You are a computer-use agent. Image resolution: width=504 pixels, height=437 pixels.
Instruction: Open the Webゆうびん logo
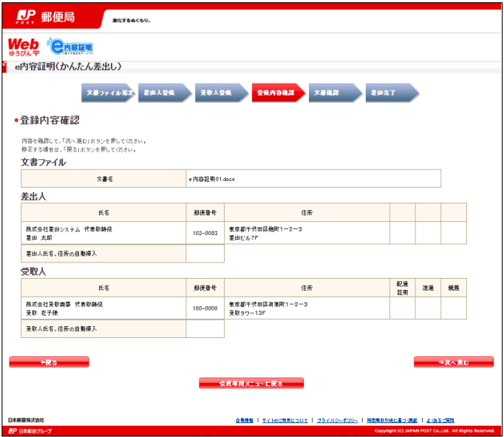tap(24, 47)
